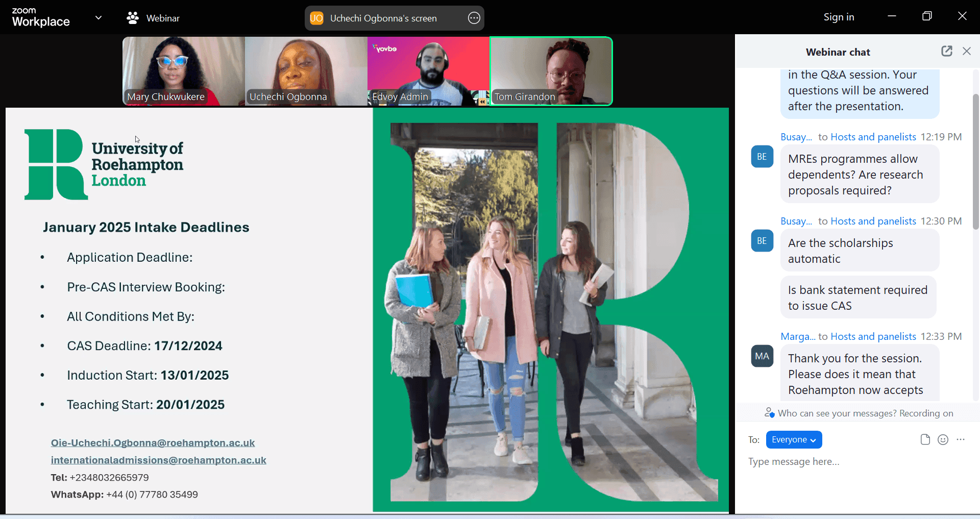Click the MA avatar in chat
980x519 pixels.
tap(762, 356)
